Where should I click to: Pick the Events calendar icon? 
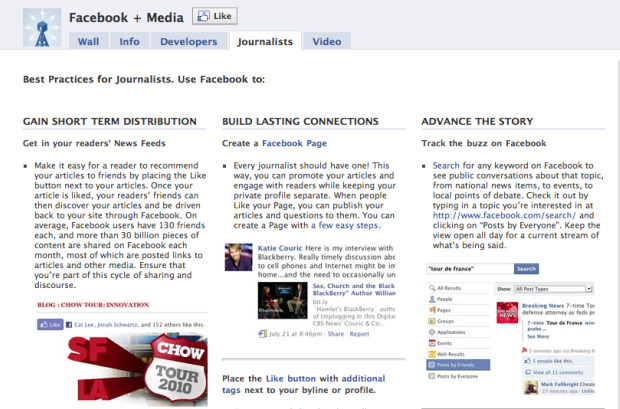(x=430, y=344)
